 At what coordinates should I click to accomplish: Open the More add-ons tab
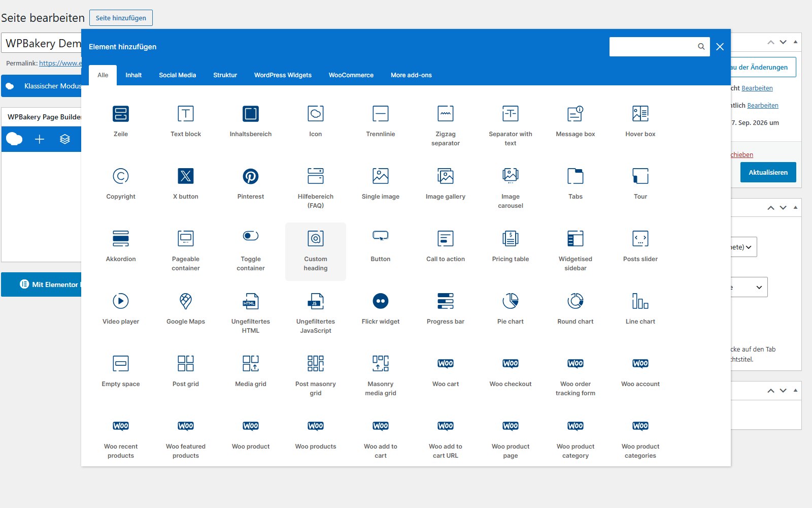[x=411, y=75]
